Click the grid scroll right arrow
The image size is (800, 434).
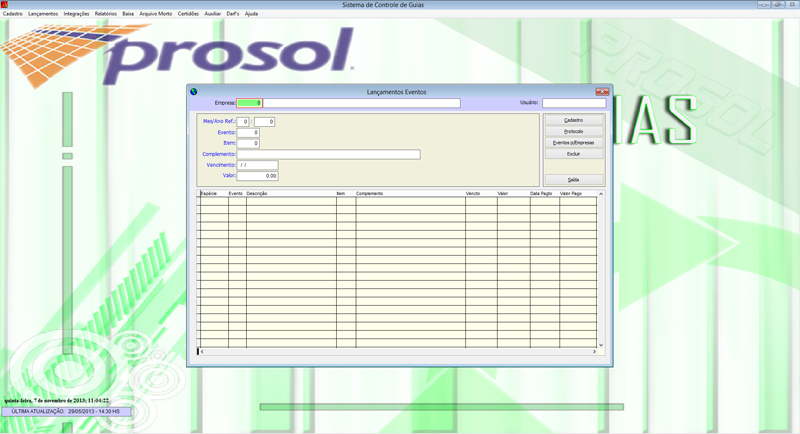594,351
